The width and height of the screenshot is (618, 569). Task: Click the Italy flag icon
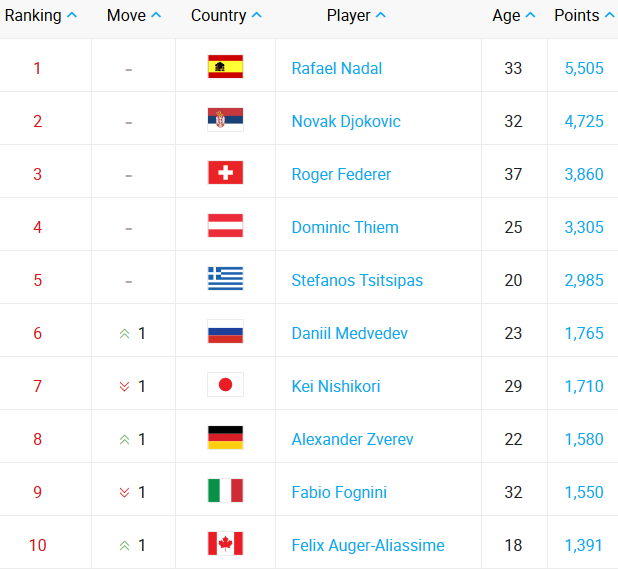click(225, 492)
